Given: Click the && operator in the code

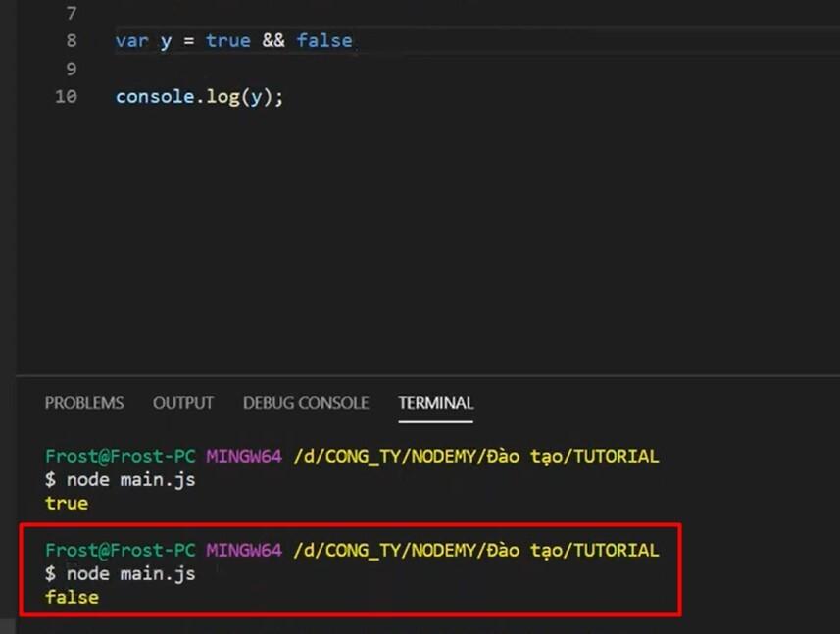Looking at the screenshot, I should pyautogui.click(x=273, y=40).
